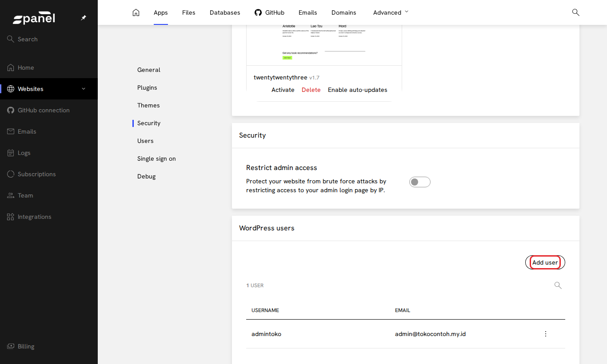Sort by the USERNAME column header
This screenshot has width=607, height=364.
(x=265, y=310)
